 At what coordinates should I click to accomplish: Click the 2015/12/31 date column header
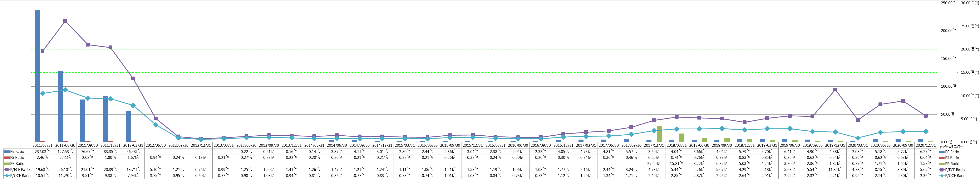473,145
